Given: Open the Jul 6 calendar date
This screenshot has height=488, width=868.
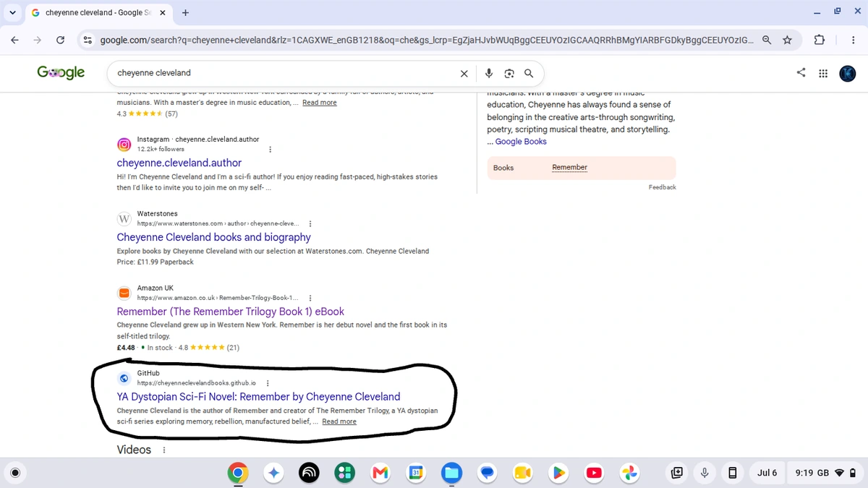Looking at the screenshot, I should pos(767,473).
